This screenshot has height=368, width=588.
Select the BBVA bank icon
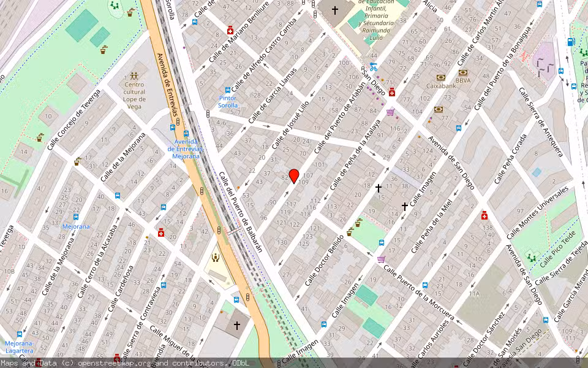(x=463, y=72)
